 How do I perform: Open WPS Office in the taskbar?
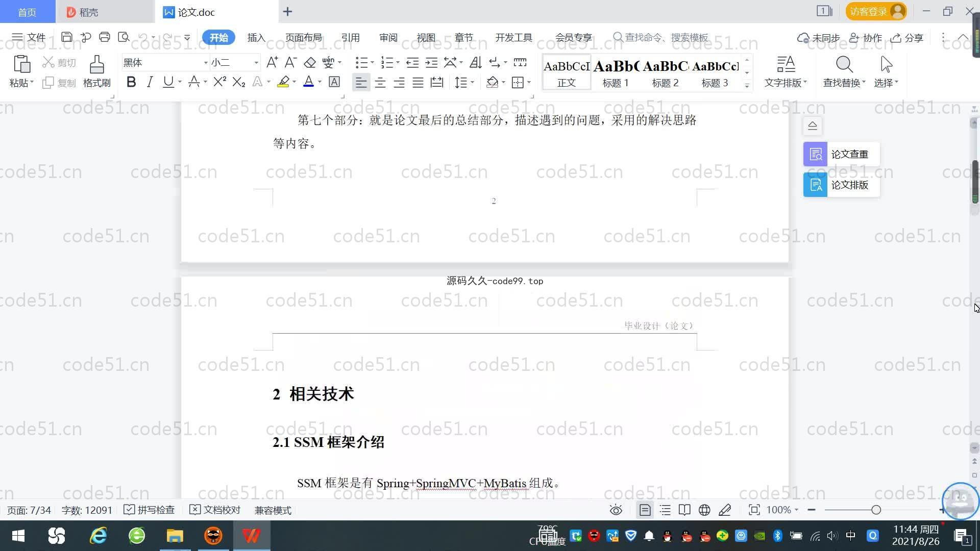(251, 536)
